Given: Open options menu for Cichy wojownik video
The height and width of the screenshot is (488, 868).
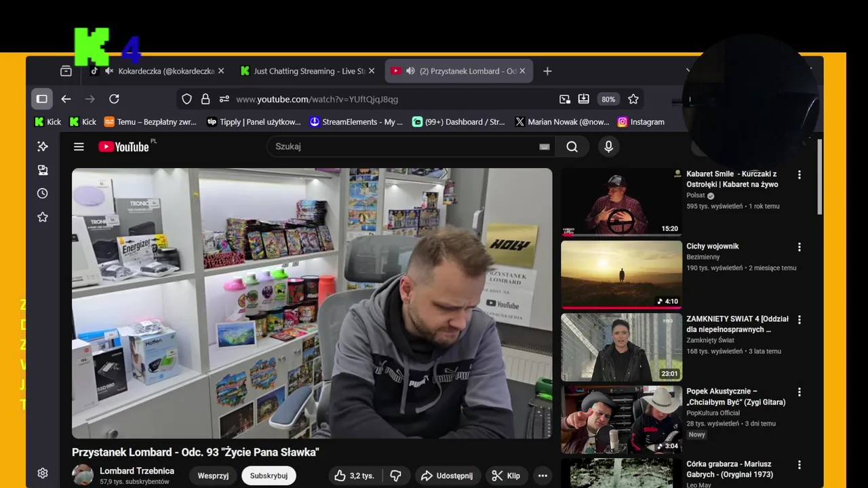Looking at the screenshot, I should coord(800,247).
